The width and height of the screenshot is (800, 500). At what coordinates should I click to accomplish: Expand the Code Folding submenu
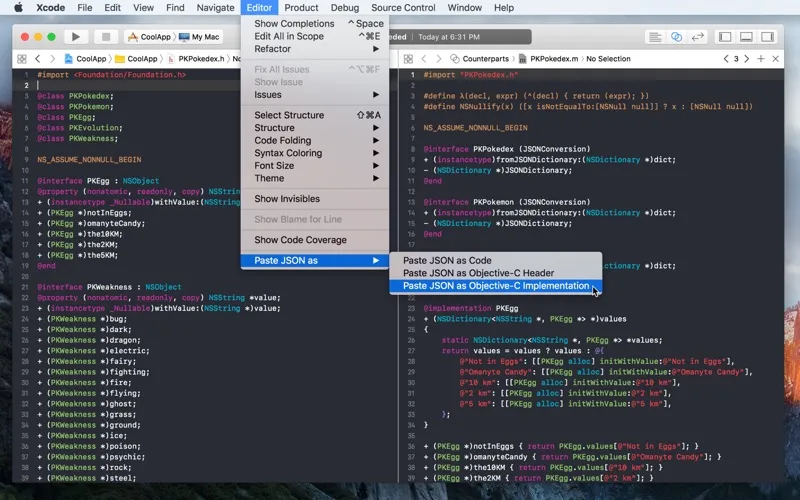(315, 140)
